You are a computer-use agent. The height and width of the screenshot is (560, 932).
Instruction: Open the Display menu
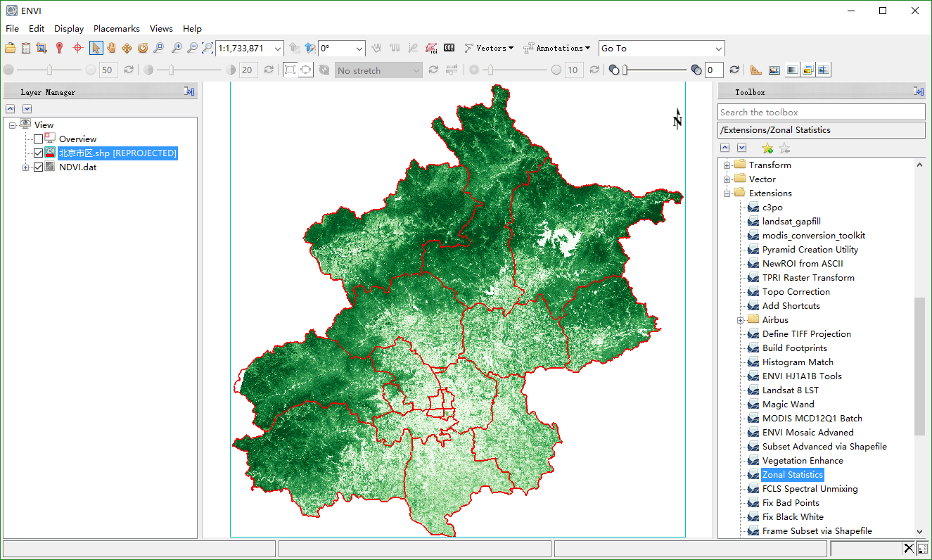[69, 29]
